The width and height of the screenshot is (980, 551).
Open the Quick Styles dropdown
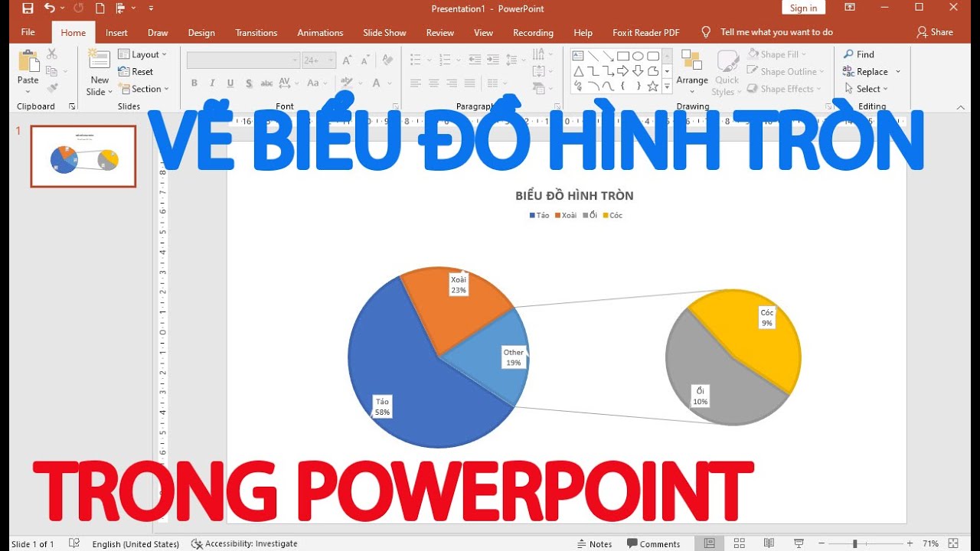point(726,73)
